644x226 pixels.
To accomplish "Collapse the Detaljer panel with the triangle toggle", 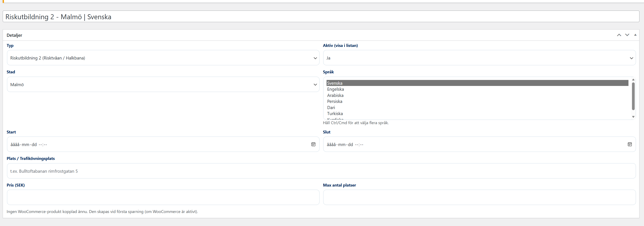I will click(635, 35).
